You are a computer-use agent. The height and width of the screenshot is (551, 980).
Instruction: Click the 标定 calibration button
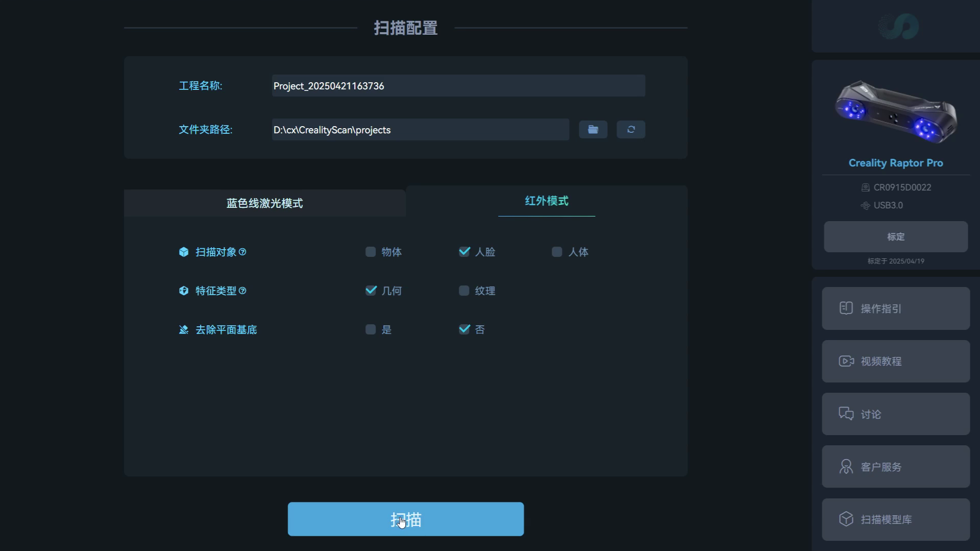tap(895, 236)
